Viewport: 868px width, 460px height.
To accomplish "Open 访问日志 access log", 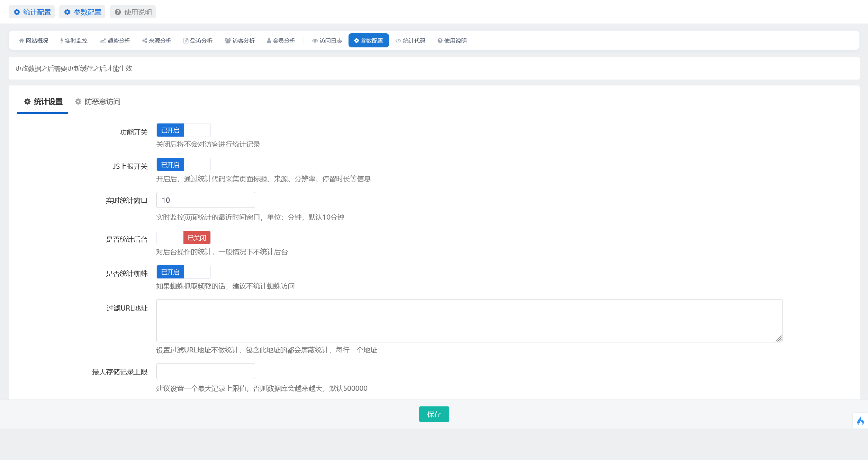I will tap(327, 40).
